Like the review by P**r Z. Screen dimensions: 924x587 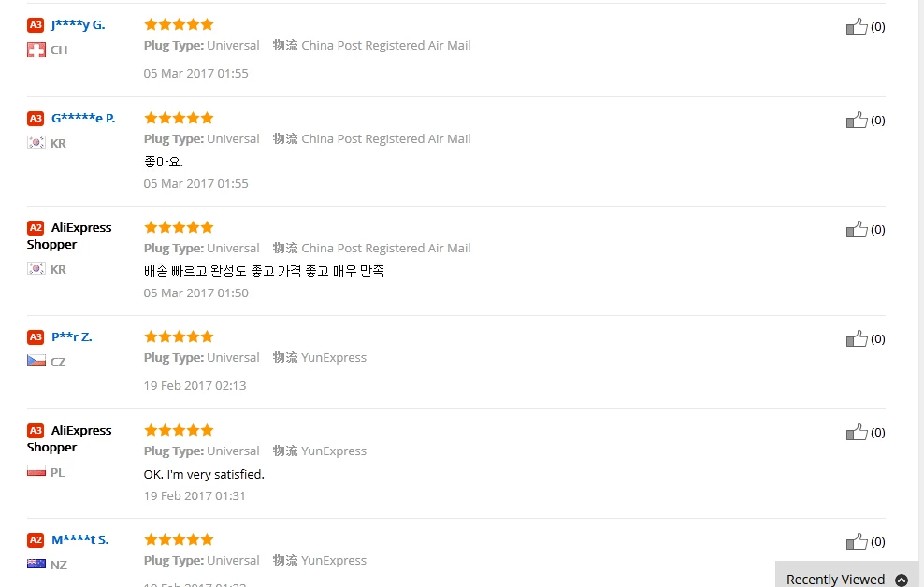coord(857,338)
